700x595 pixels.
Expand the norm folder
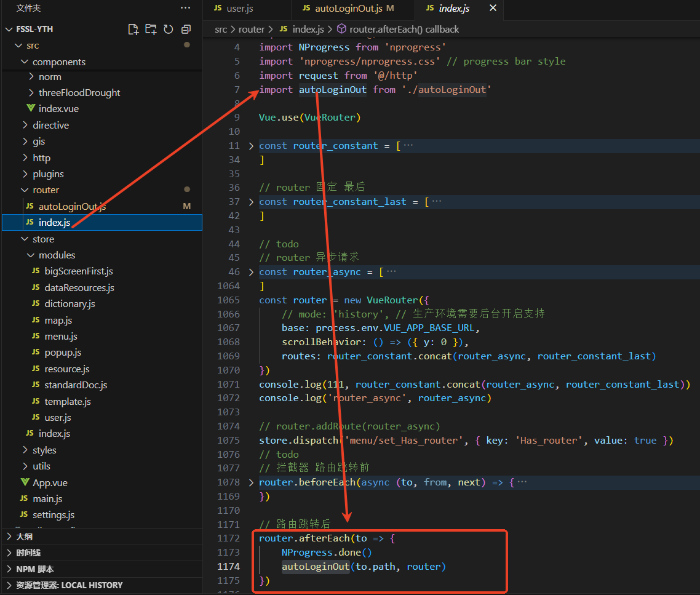(x=31, y=76)
